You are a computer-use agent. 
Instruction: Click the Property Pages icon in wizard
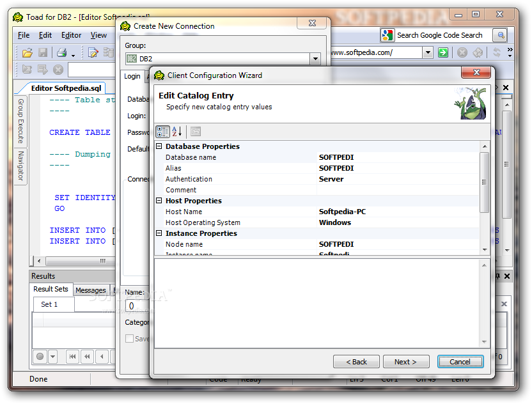pyautogui.click(x=196, y=131)
